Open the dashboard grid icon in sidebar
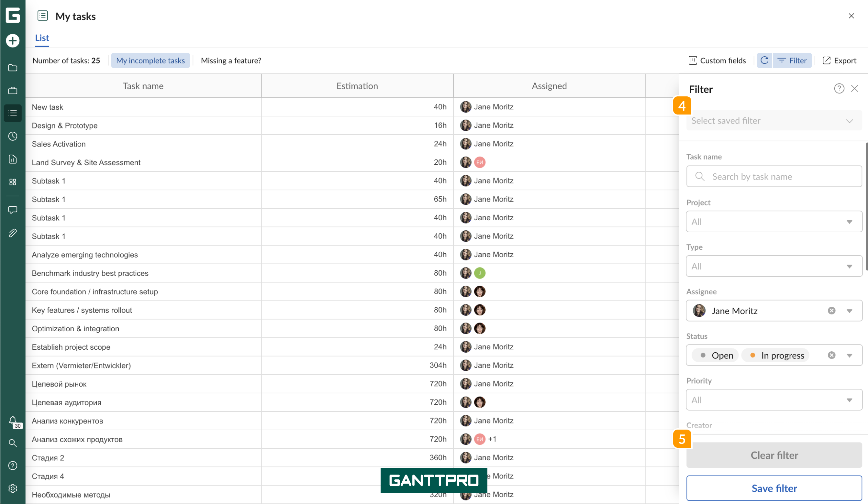 click(x=13, y=182)
